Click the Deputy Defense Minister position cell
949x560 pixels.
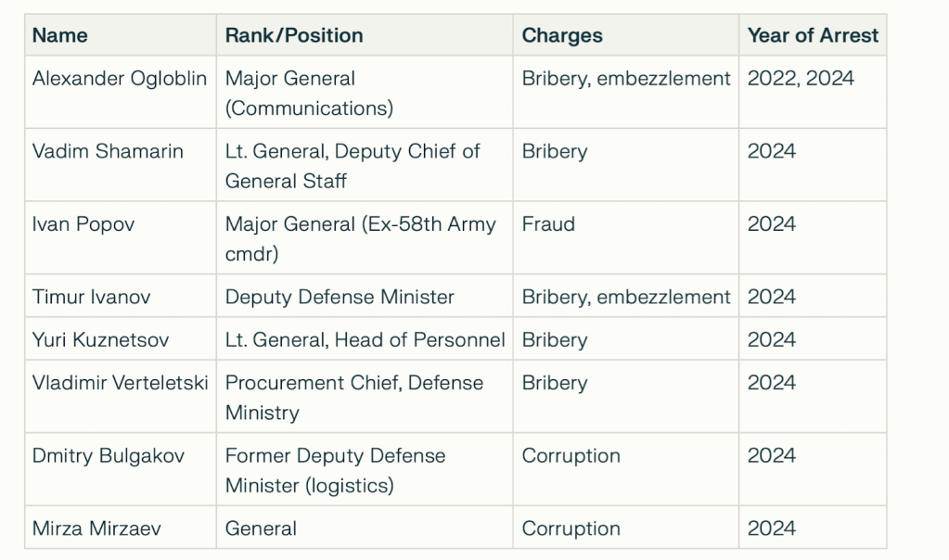coord(340,297)
